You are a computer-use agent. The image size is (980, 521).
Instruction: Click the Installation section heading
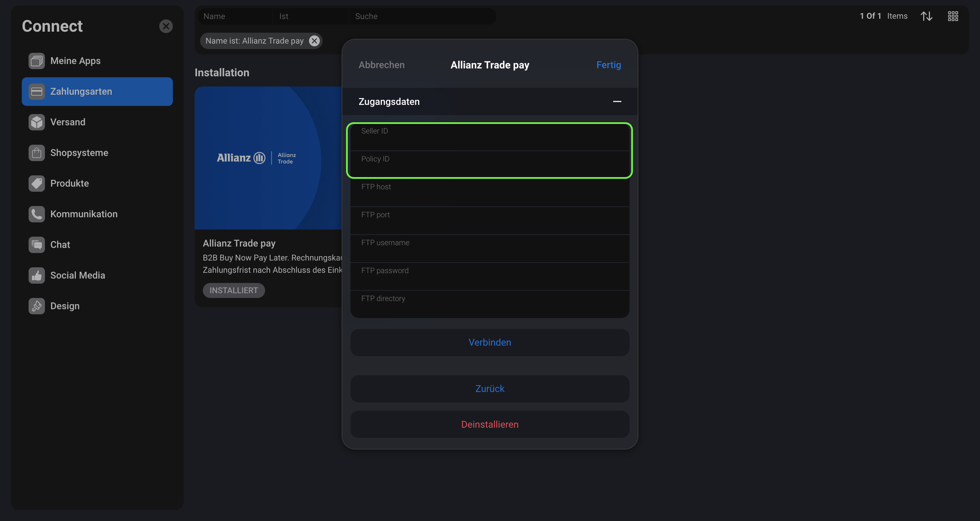(222, 73)
